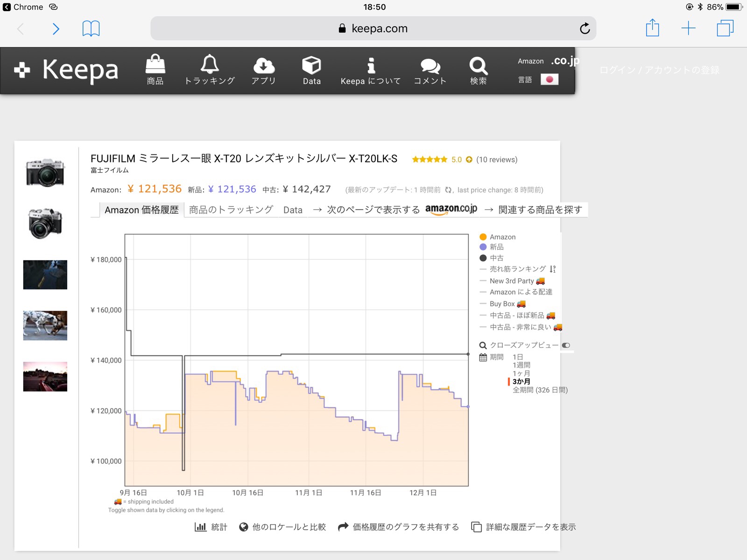Click the (10 reviews) link
The height and width of the screenshot is (560, 747).
(497, 160)
